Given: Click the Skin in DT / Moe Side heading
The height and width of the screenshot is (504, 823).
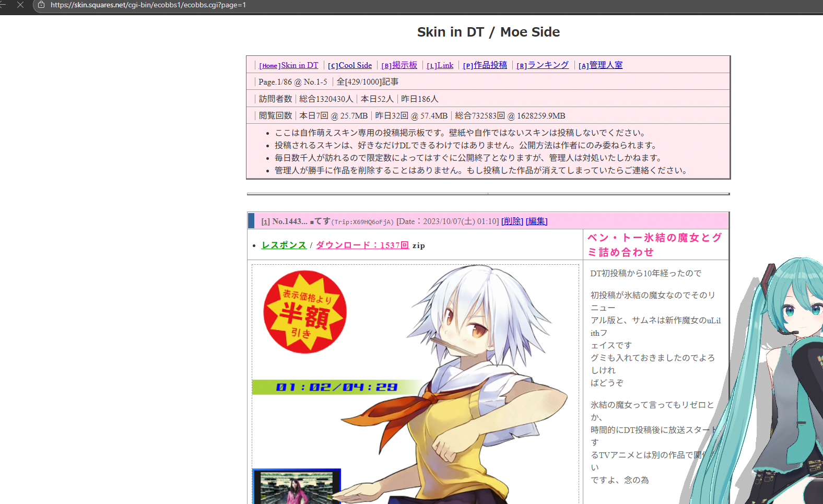Looking at the screenshot, I should click(x=488, y=32).
